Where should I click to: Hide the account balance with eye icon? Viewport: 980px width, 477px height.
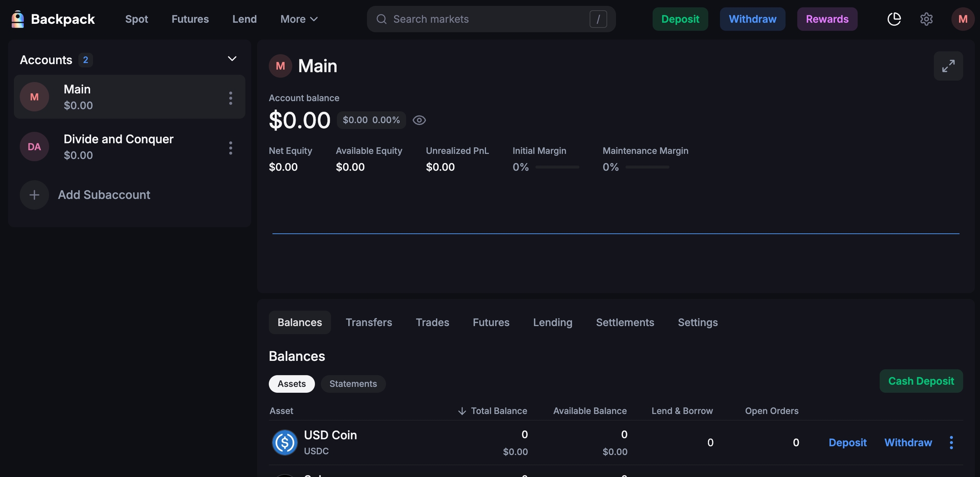pos(419,120)
